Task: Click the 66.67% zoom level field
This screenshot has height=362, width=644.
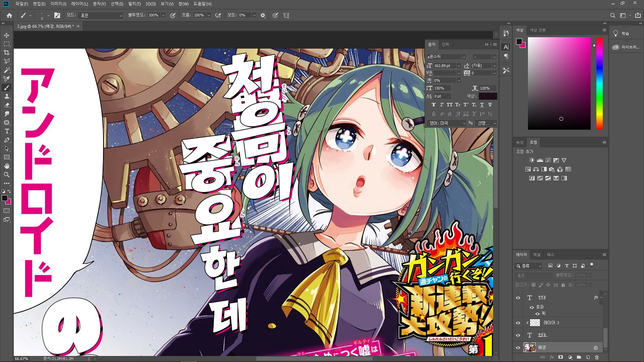Action: coord(22,359)
